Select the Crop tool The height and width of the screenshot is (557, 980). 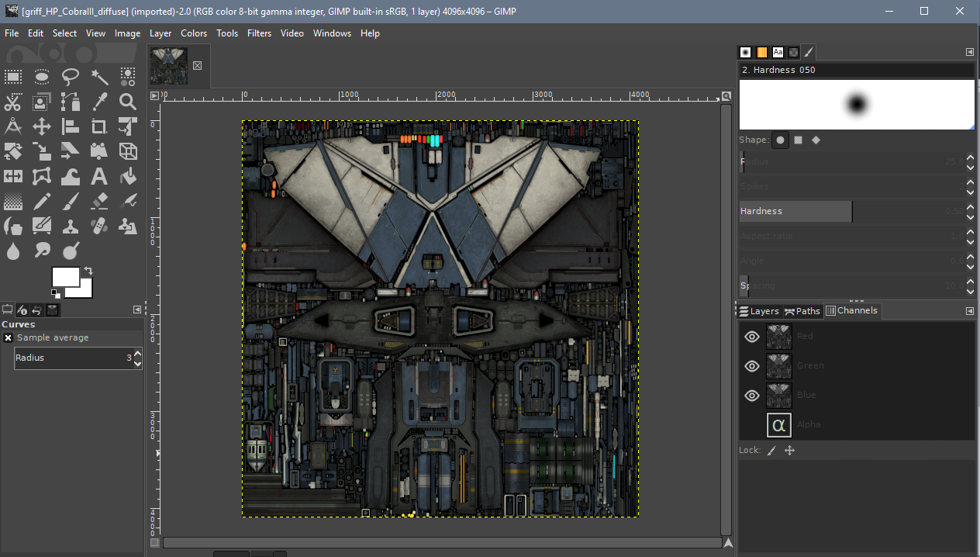click(99, 126)
